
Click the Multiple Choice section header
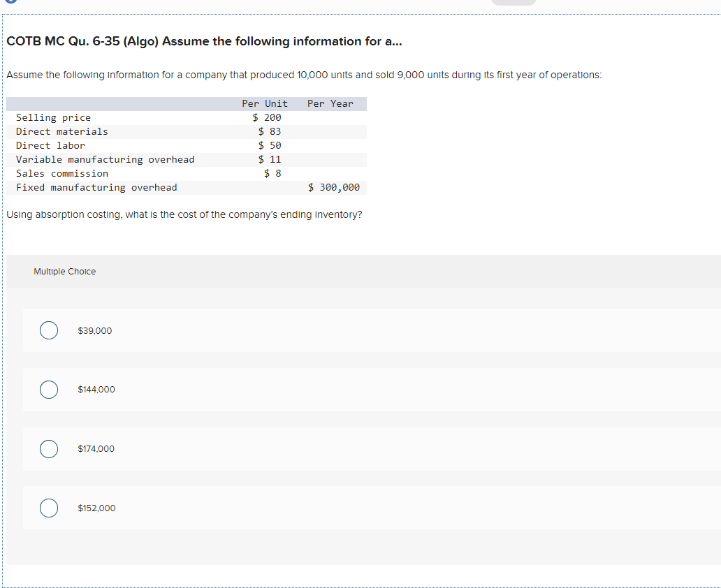click(x=65, y=271)
